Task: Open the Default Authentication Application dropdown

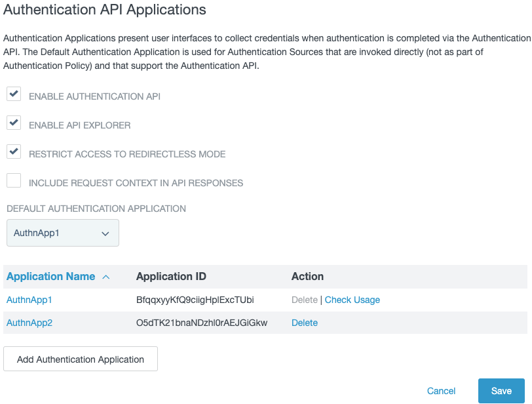Action: coord(62,233)
